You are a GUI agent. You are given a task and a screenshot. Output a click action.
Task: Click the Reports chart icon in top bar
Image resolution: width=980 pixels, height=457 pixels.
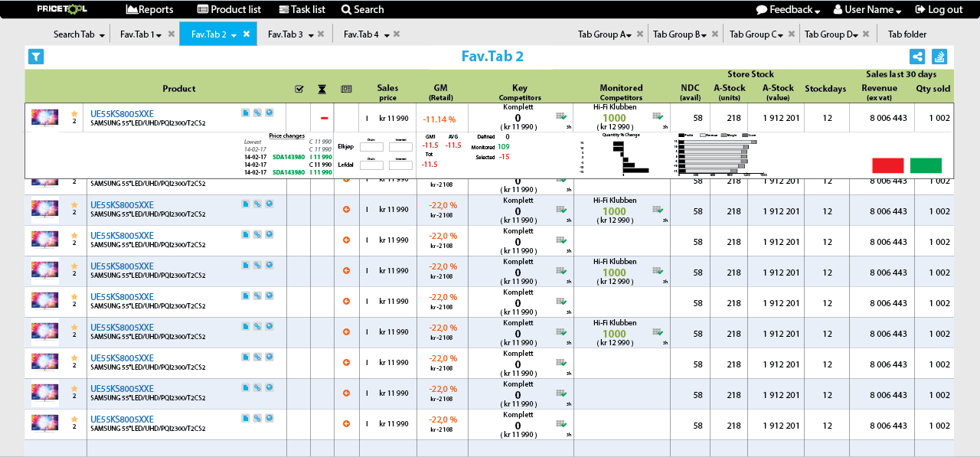pyautogui.click(x=132, y=9)
